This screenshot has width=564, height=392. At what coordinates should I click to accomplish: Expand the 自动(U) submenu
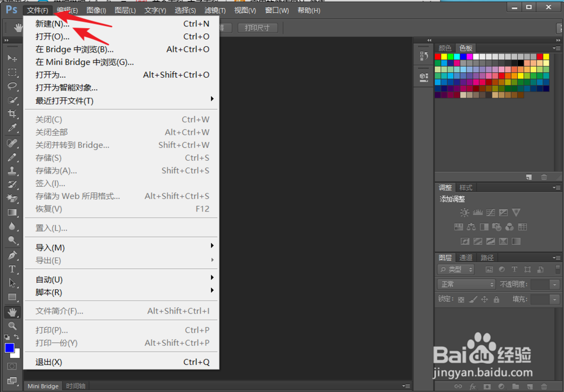point(122,279)
